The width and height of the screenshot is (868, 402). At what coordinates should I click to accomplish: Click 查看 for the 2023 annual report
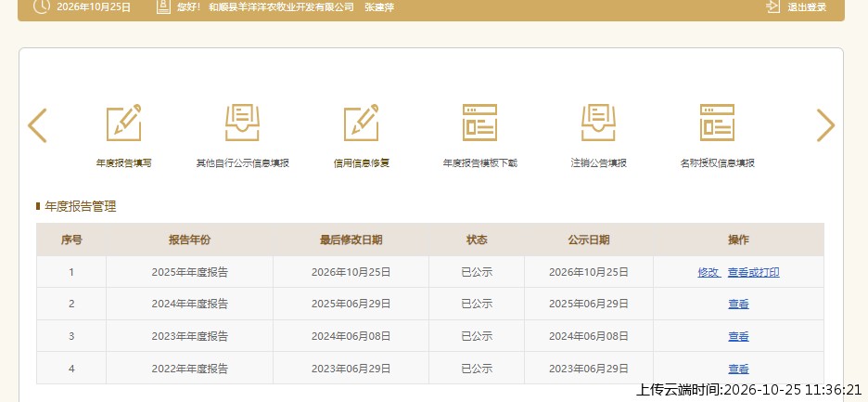pyautogui.click(x=738, y=336)
